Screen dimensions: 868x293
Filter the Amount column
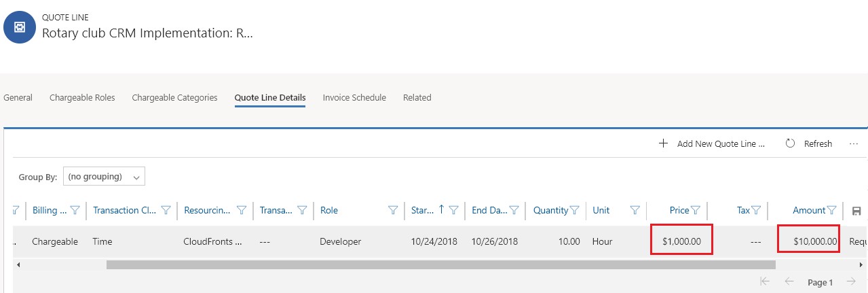point(831,211)
